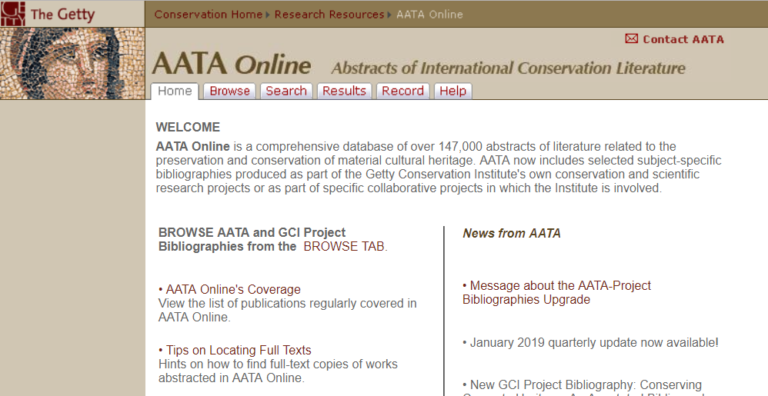Open the Help tab
This screenshot has width=768, height=396.
tap(453, 91)
